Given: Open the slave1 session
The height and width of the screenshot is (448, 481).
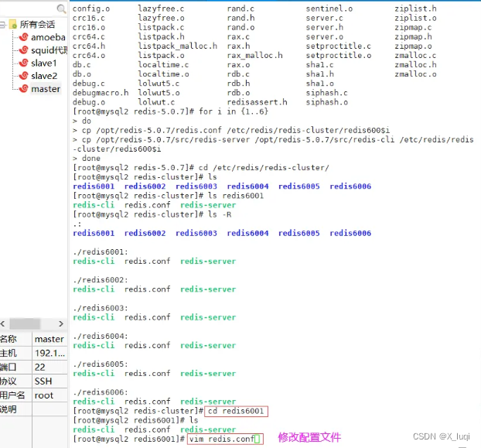Looking at the screenshot, I should (x=44, y=63).
